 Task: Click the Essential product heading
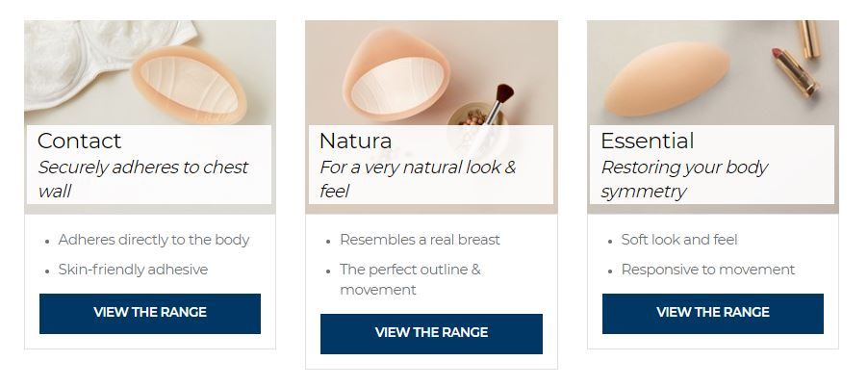[x=647, y=141]
